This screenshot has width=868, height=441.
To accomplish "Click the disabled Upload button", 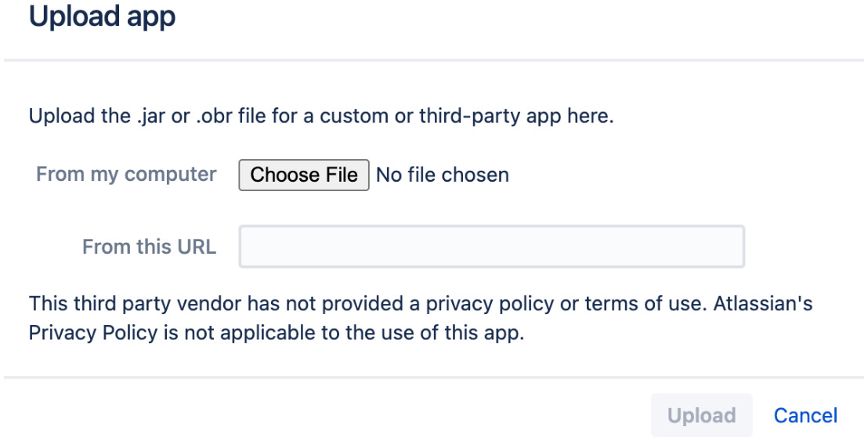I will tap(701, 416).
